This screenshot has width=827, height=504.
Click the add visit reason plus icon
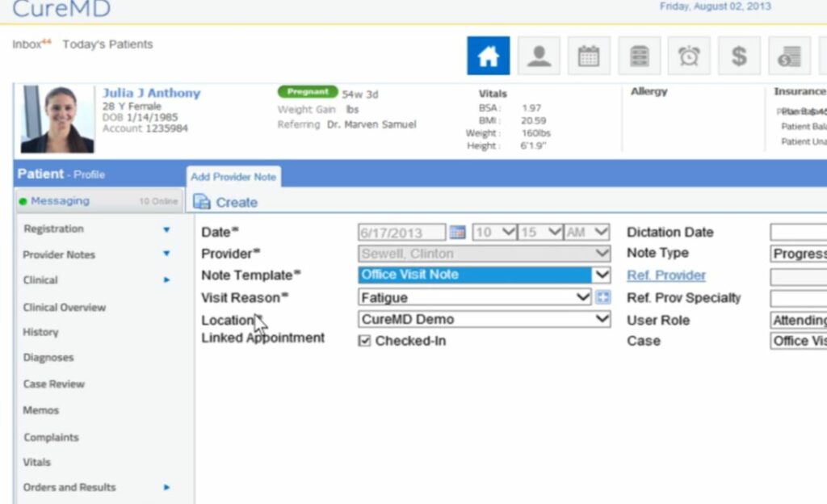[602, 297]
